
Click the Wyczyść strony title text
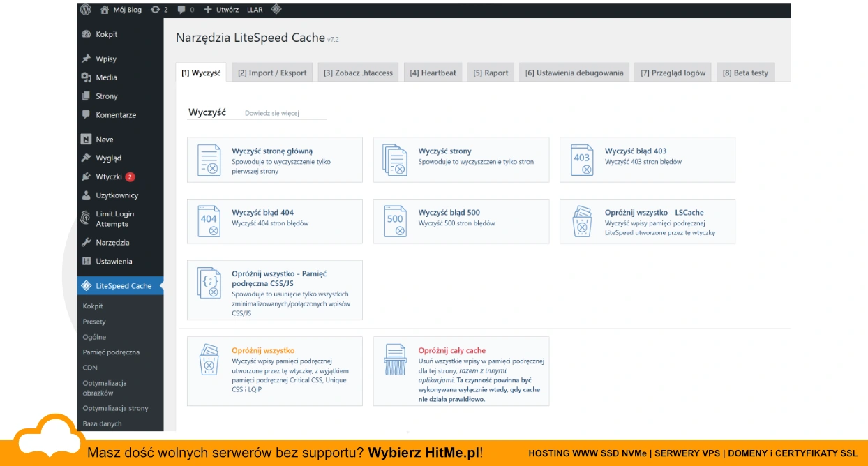445,151
